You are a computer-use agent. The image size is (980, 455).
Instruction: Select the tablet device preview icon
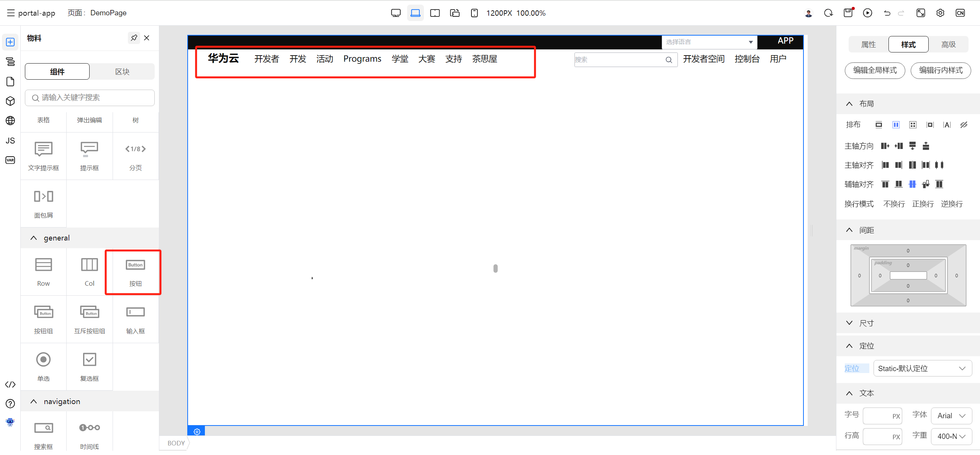pos(435,13)
